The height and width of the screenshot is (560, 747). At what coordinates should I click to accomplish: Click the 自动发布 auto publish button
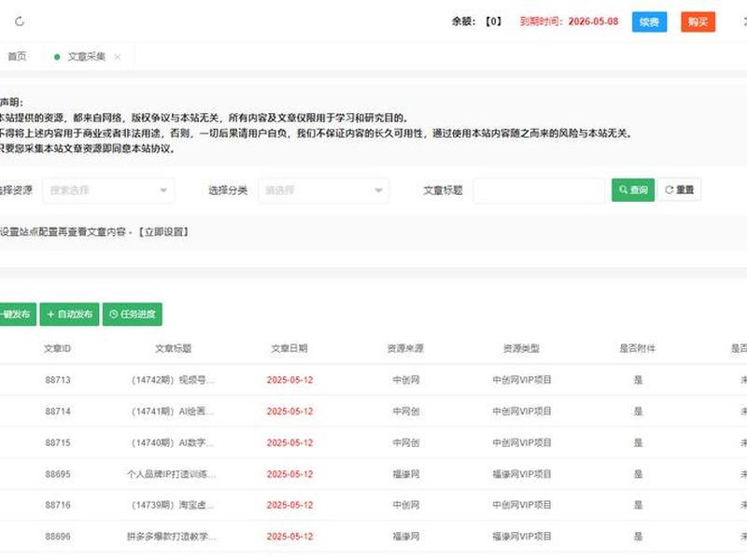(x=69, y=315)
